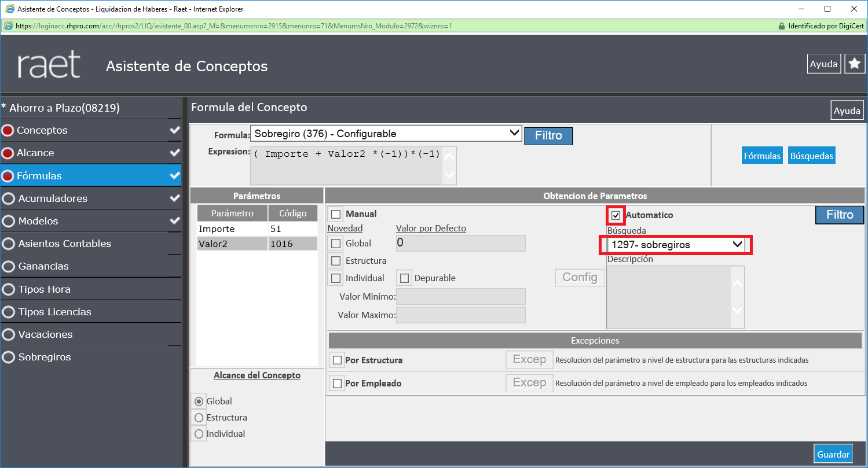Enable the Depurable checkbox

coord(404,278)
